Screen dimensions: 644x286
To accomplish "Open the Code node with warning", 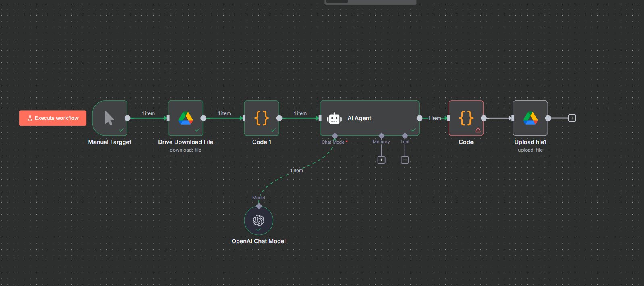I will tap(466, 118).
